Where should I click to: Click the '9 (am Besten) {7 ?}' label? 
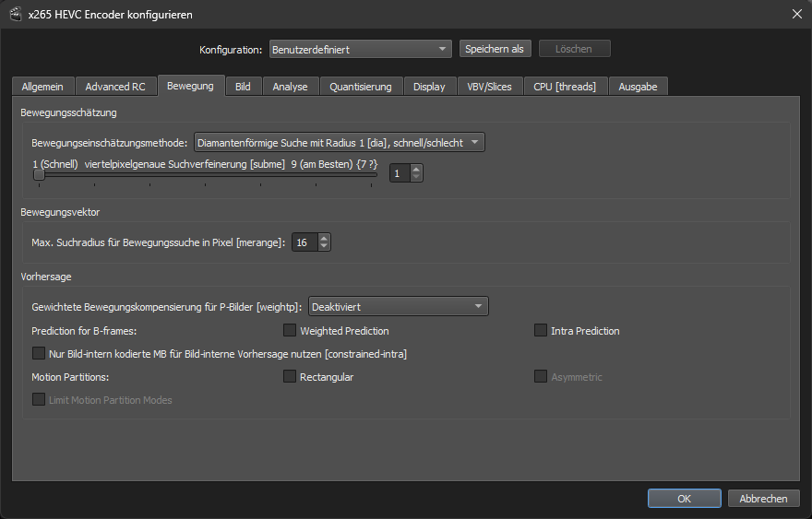[x=335, y=164]
